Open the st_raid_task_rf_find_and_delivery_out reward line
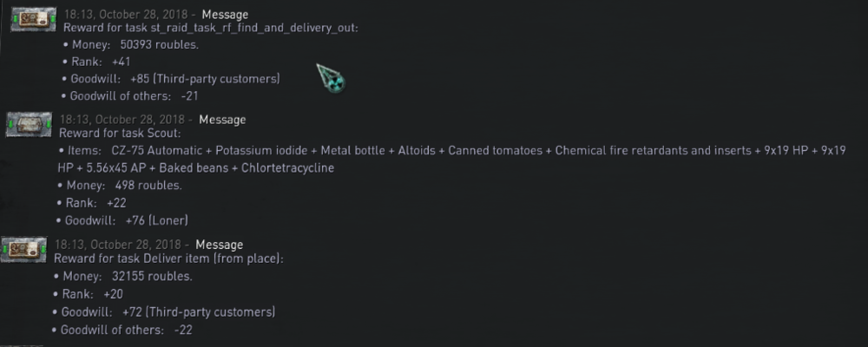 pyautogui.click(x=211, y=28)
